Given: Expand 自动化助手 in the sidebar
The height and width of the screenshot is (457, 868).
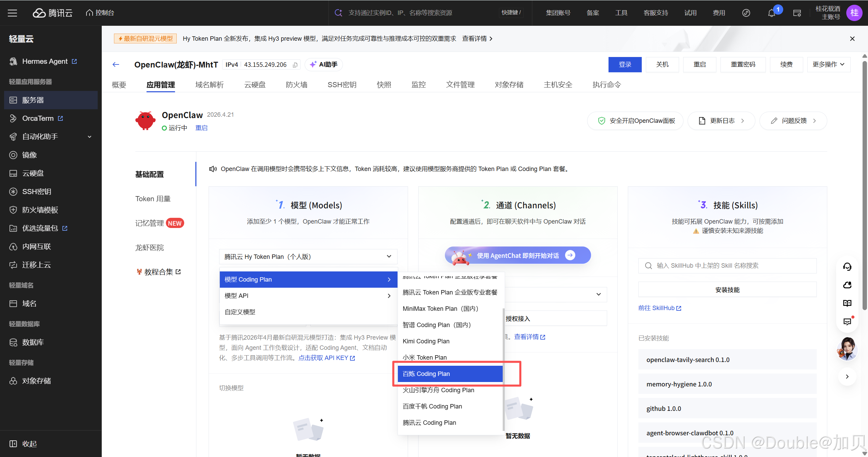Looking at the screenshot, I should tap(51, 137).
